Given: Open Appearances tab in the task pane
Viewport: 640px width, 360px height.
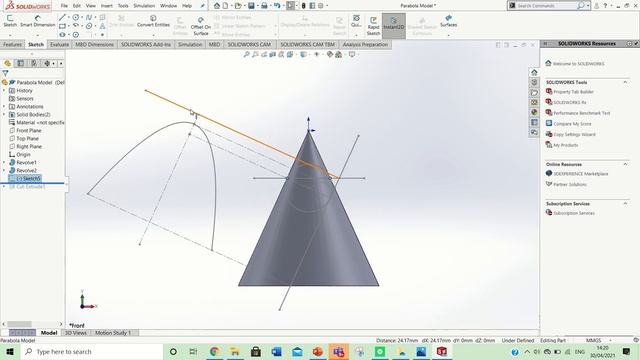Looking at the screenshot, I should point(534,112).
